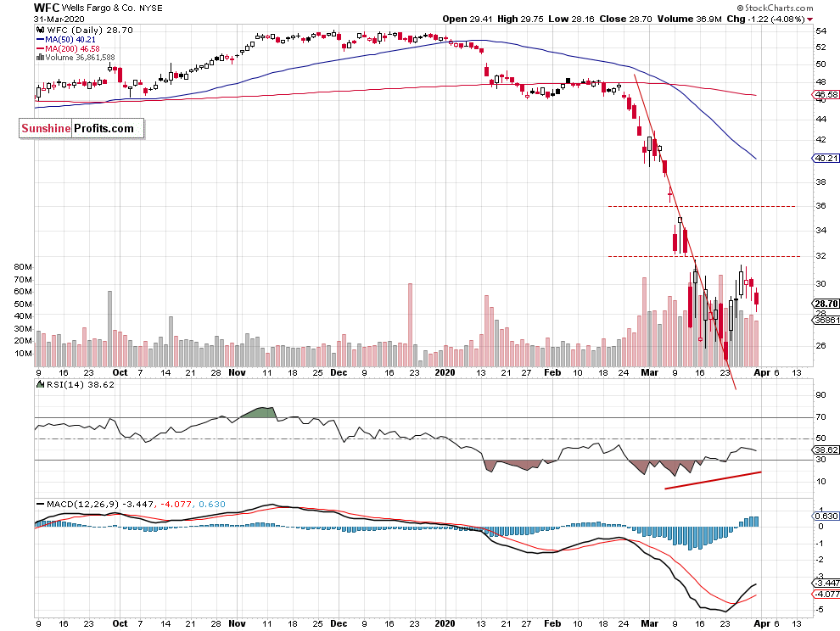Click the 44 price axis label
Image resolution: width=840 pixels, height=631 pixels.
point(821,119)
